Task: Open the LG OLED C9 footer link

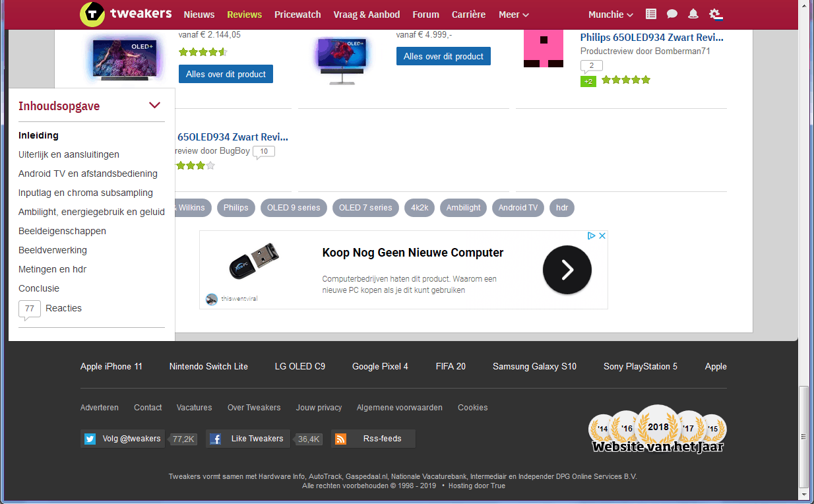Action: [300, 366]
